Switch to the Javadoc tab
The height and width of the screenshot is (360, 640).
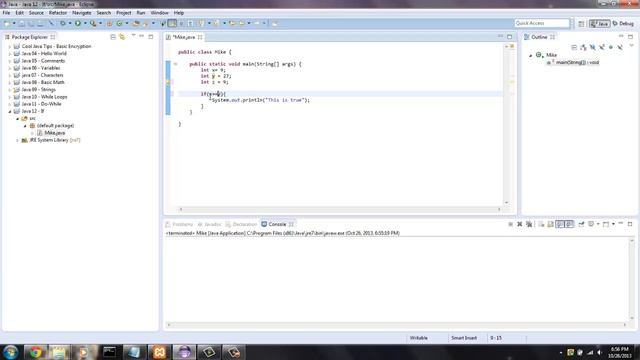click(209, 224)
